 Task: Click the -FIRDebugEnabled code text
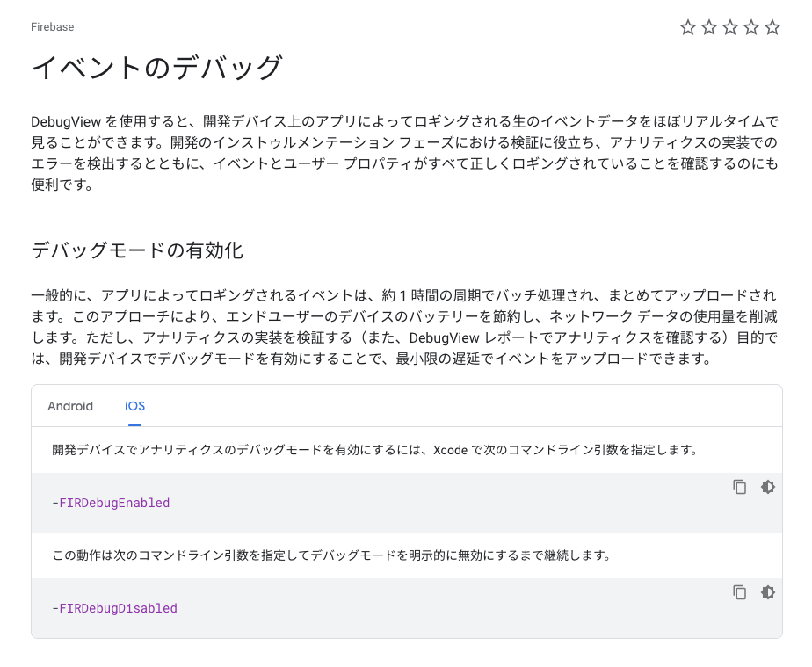point(111,503)
